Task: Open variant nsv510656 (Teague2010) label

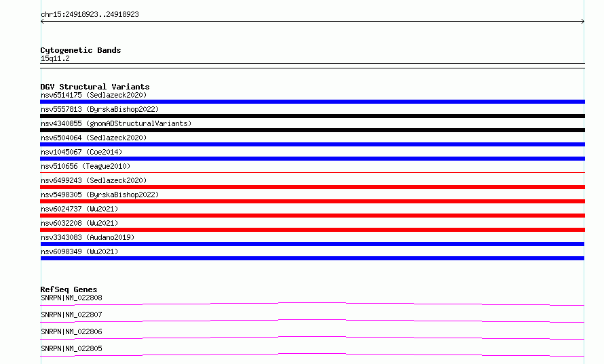Action: 86,166
